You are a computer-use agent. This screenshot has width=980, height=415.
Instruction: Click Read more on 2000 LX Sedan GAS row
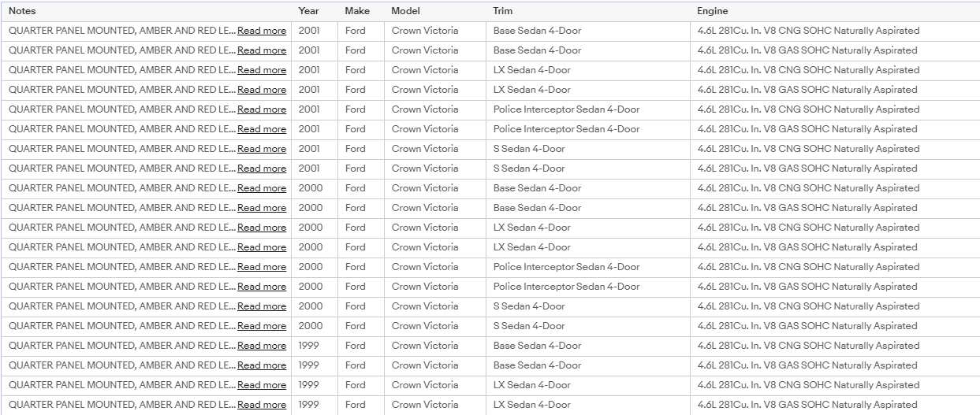(262, 247)
